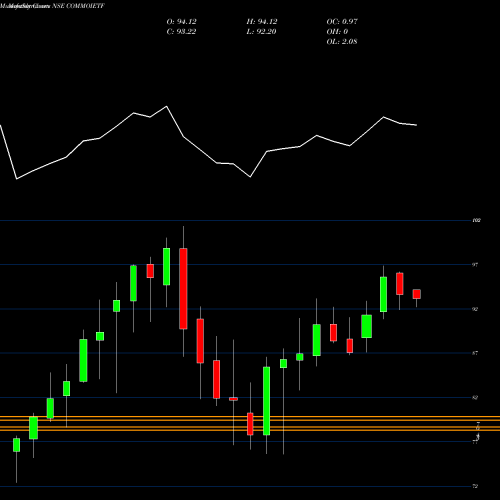Click the 97 price axis label
Screen dimensions: 500x500
point(475,265)
